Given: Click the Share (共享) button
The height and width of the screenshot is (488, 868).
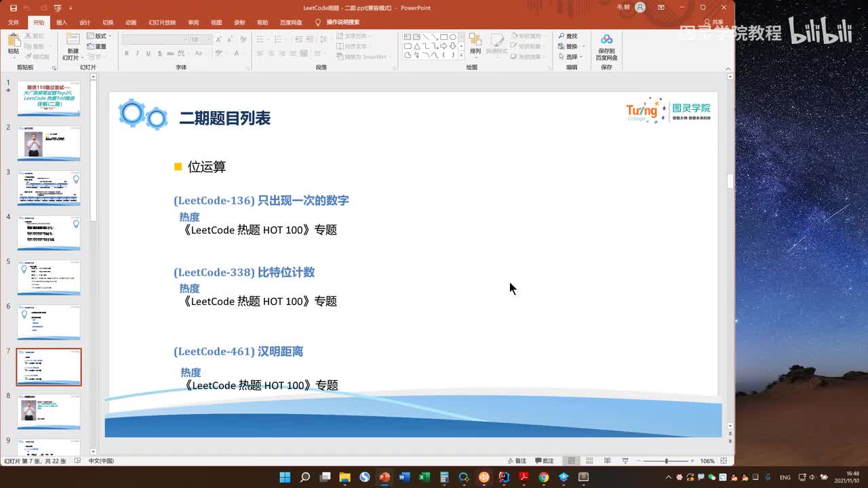Looking at the screenshot, I should coord(714,22).
